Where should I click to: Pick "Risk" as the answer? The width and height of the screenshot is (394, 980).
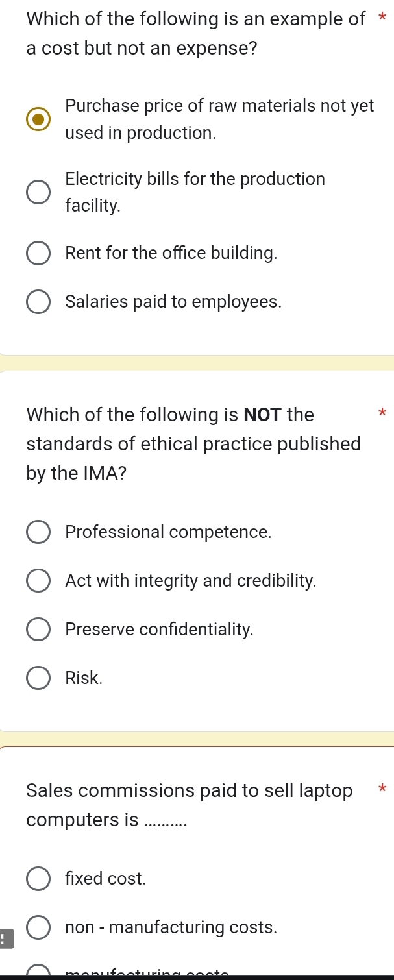(x=38, y=678)
